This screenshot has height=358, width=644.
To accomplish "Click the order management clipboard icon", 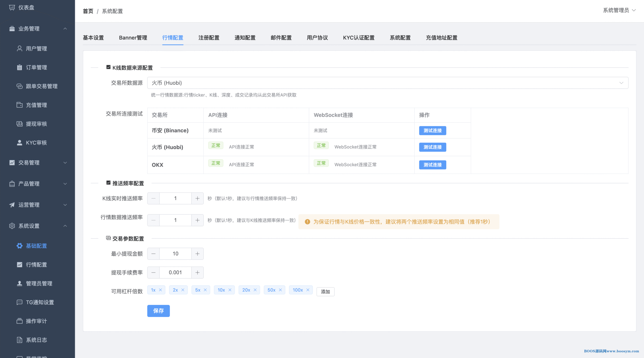I will [19, 67].
